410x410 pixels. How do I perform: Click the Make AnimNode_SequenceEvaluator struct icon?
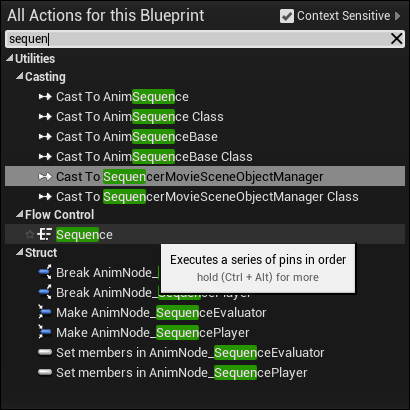point(45,313)
